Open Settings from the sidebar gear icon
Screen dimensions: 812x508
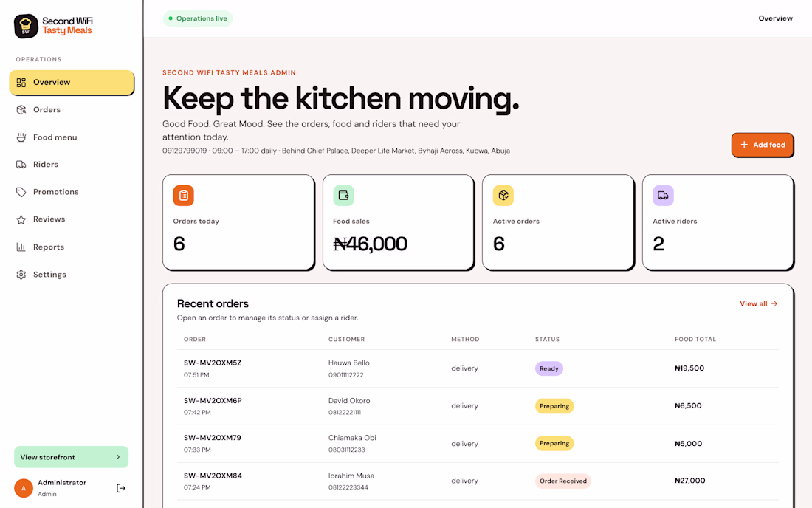click(x=21, y=275)
